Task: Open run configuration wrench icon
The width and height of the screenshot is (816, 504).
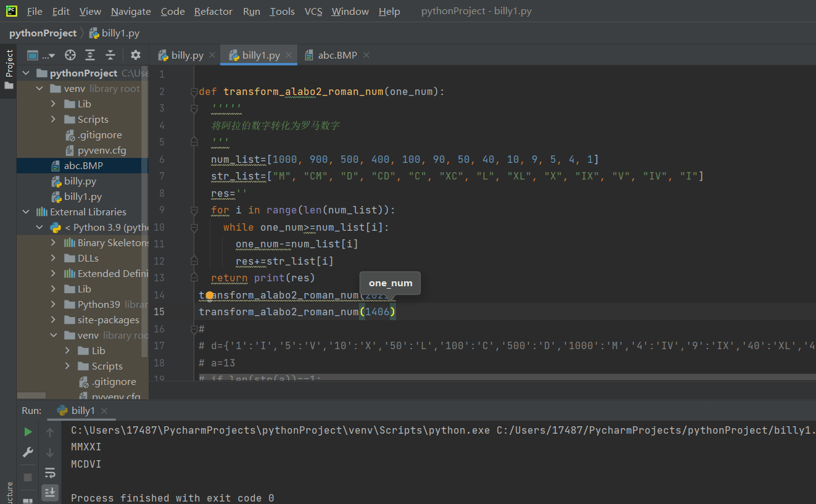Action: (x=28, y=452)
